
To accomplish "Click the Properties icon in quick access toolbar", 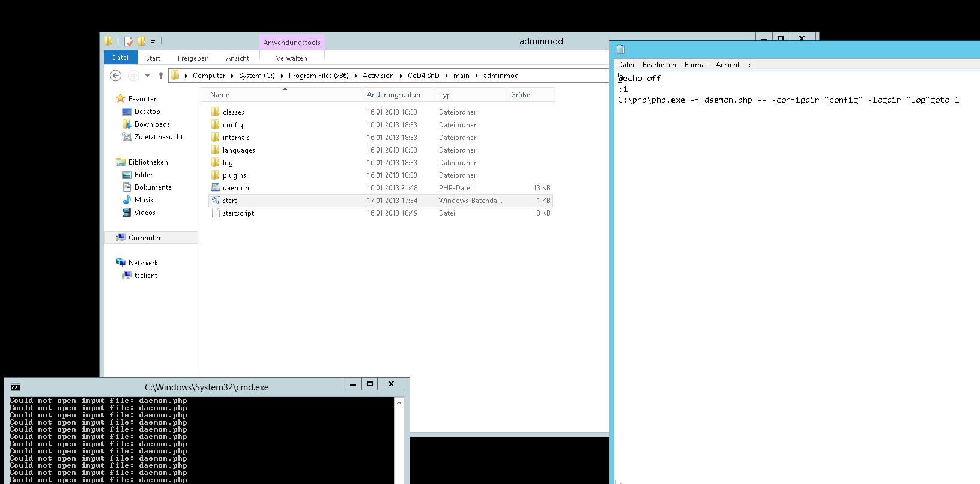I will pyautogui.click(x=128, y=41).
